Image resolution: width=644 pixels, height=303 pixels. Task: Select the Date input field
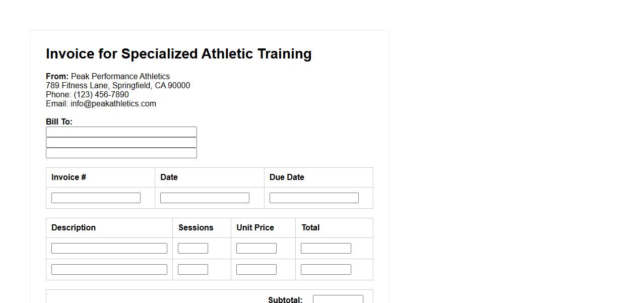click(x=205, y=198)
